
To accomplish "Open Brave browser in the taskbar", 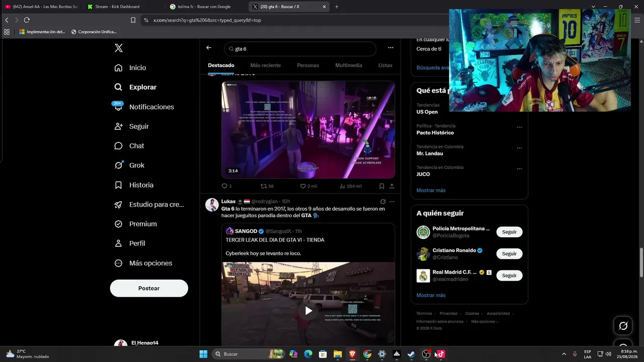I will pos(352,354).
